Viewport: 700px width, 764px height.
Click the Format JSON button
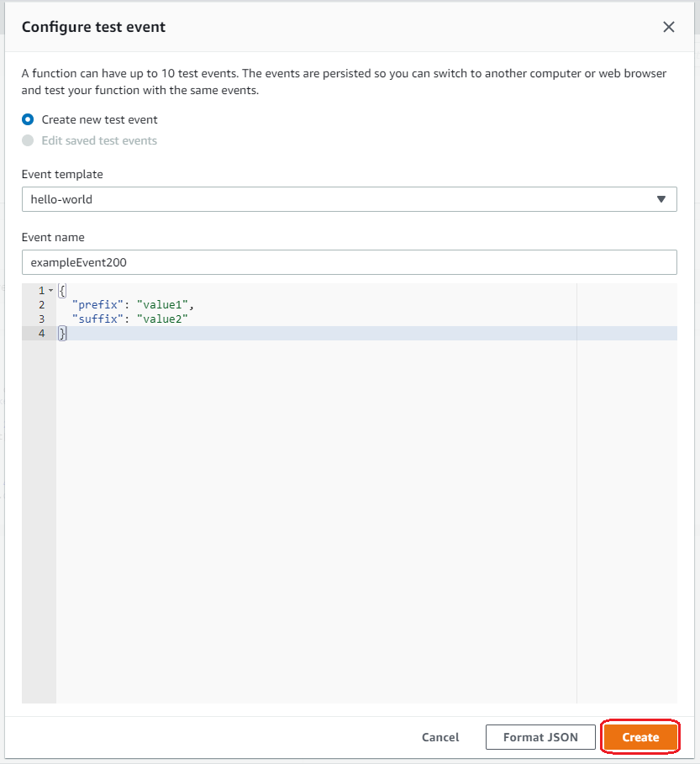tap(540, 737)
